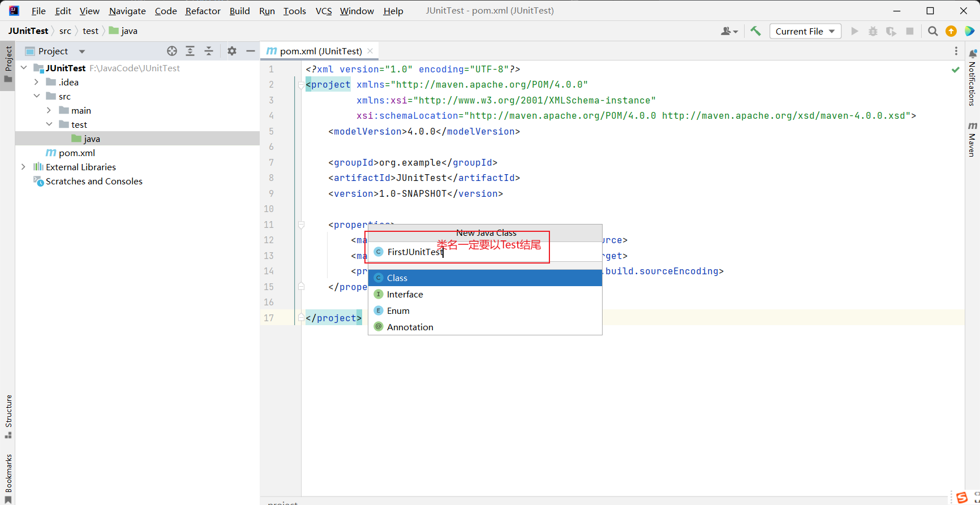Image resolution: width=980 pixels, height=505 pixels.
Task: Expand the External Libraries node
Action: 23,167
